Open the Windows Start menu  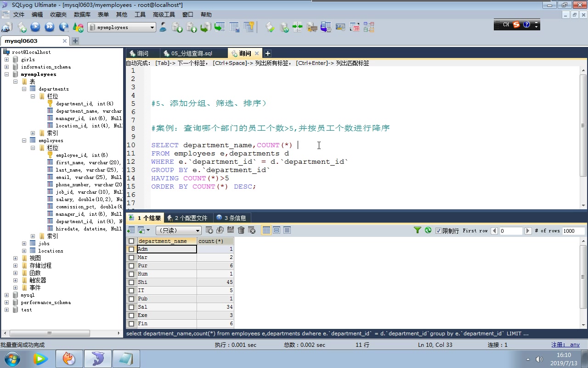coord(12,358)
